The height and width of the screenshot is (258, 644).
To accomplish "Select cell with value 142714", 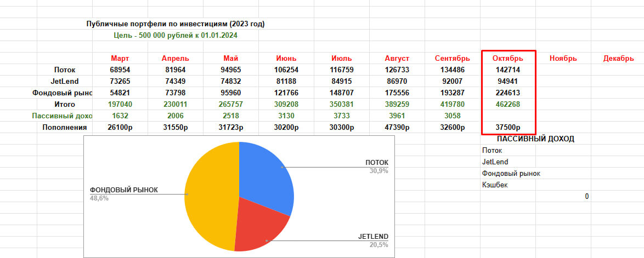I will pos(507,70).
